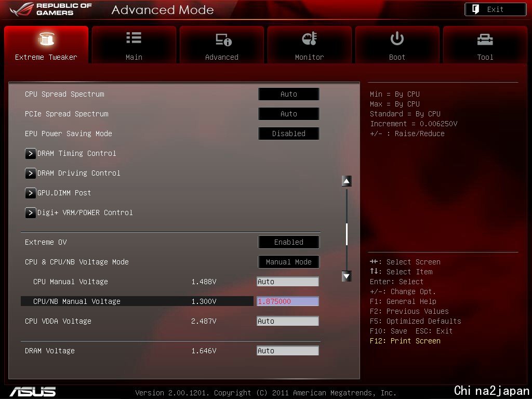Select the EPU Power Saving Mode label
Screen dimensions: 532x399
click(x=69, y=134)
